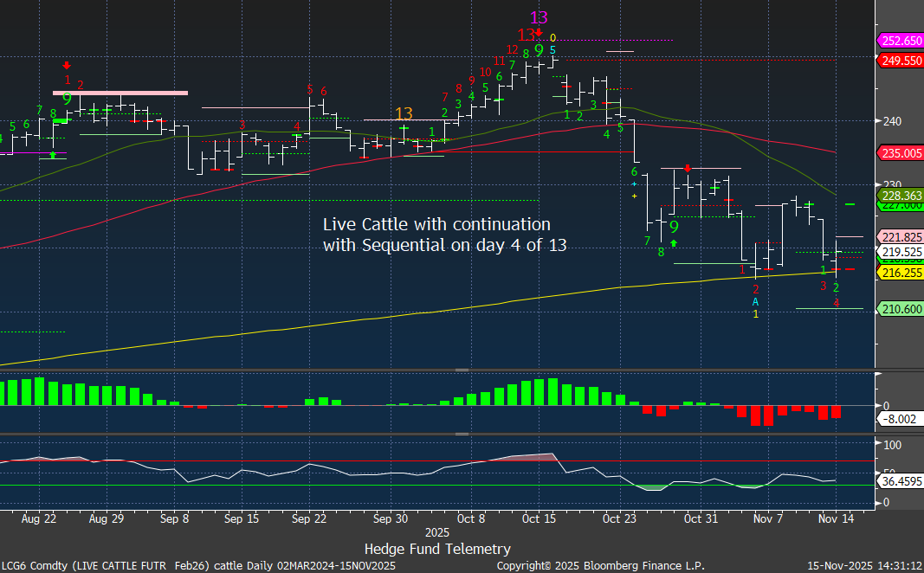
Task: Click the red -8.002 histogram value label
Action: [x=901, y=417]
